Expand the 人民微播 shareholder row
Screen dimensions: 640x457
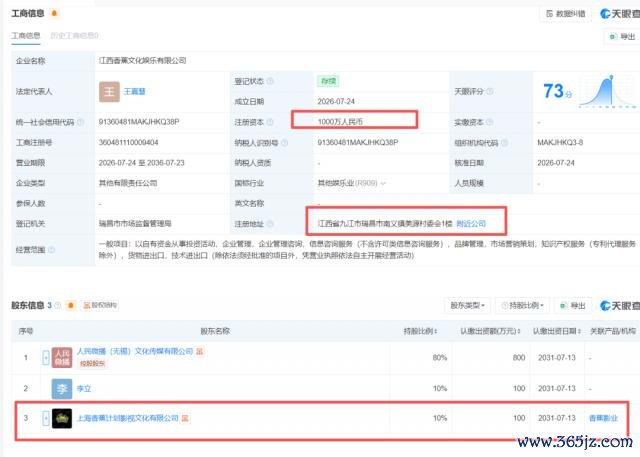pos(46,357)
